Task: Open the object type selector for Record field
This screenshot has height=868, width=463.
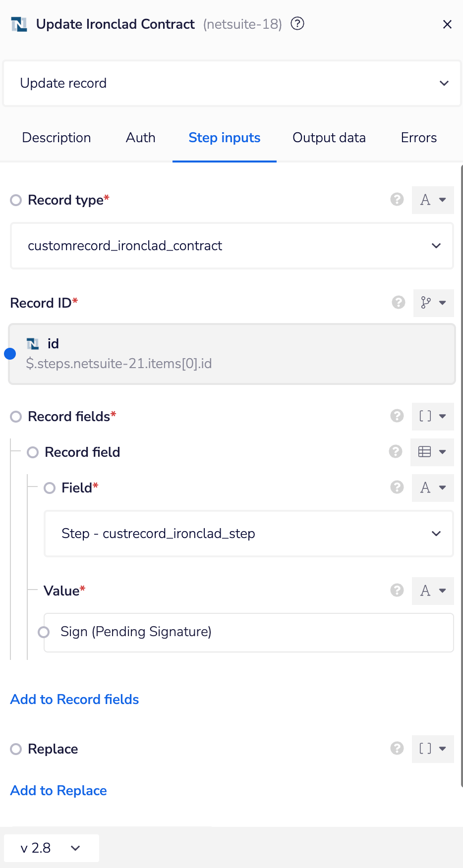Action: pyautogui.click(x=431, y=452)
